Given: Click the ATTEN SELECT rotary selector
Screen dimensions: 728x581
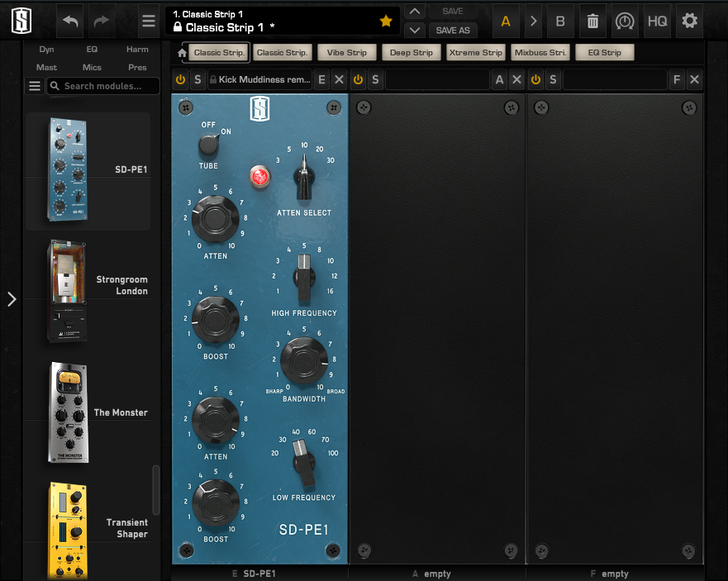Looking at the screenshot, I should (304, 178).
